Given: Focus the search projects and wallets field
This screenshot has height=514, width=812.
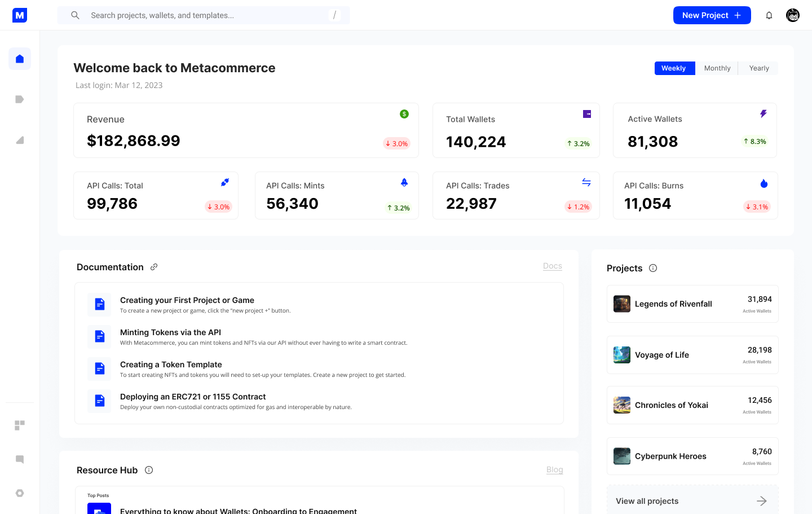Looking at the screenshot, I should (204, 15).
